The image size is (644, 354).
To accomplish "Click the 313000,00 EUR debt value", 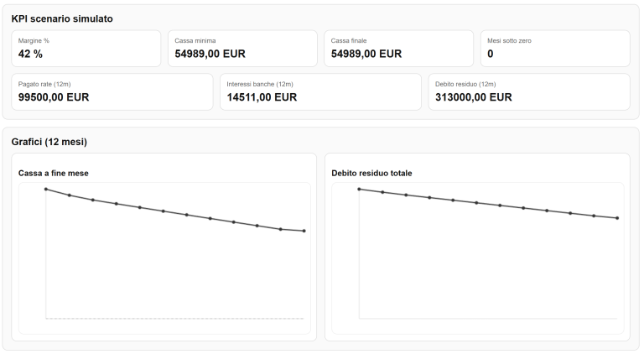I will click(474, 96).
